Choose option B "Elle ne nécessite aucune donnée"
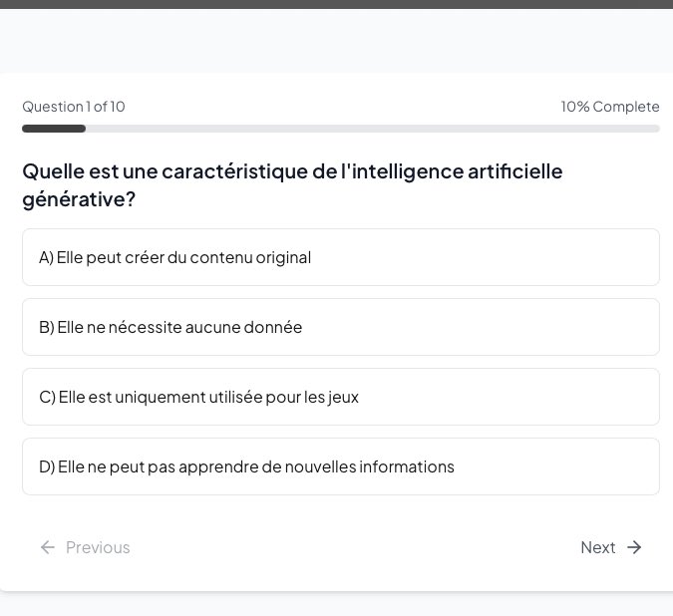This screenshot has height=616, width=673. tap(340, 327)
